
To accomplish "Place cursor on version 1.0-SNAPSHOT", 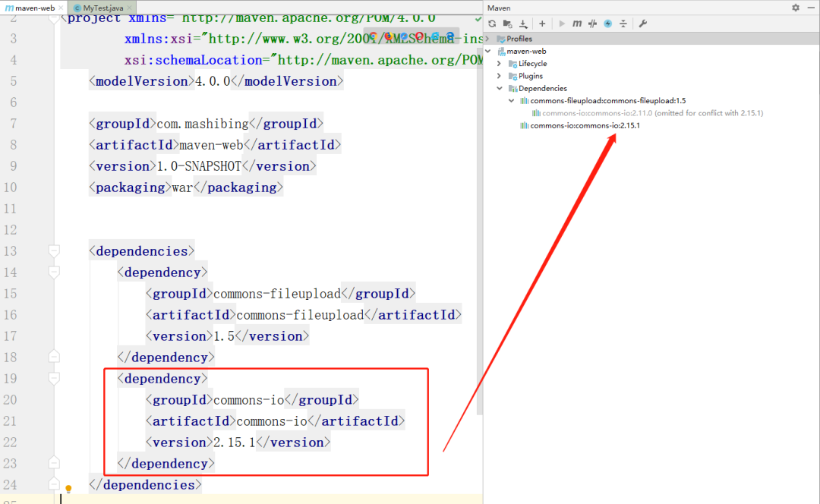I will [x=203, y=166].
